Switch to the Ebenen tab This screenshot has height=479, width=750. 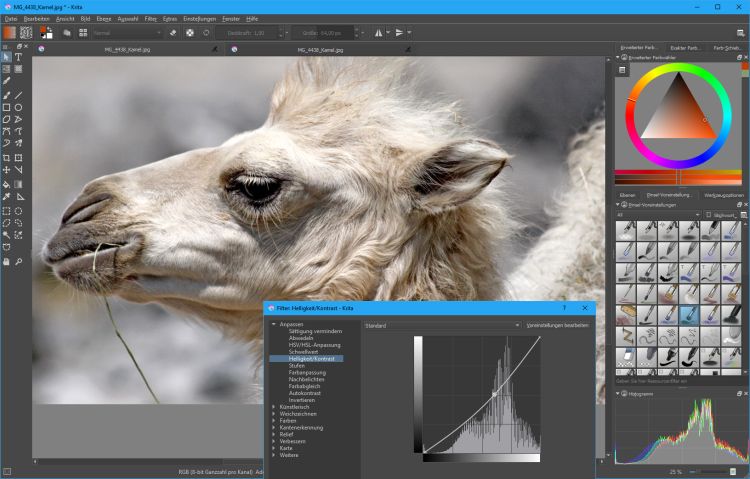(627, 194)
